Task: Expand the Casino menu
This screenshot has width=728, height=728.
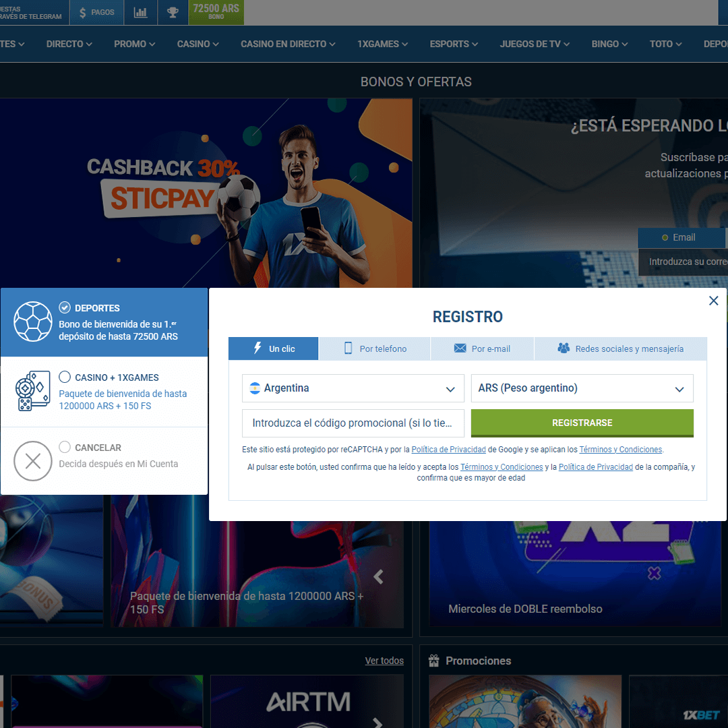Action: [198, 44]
